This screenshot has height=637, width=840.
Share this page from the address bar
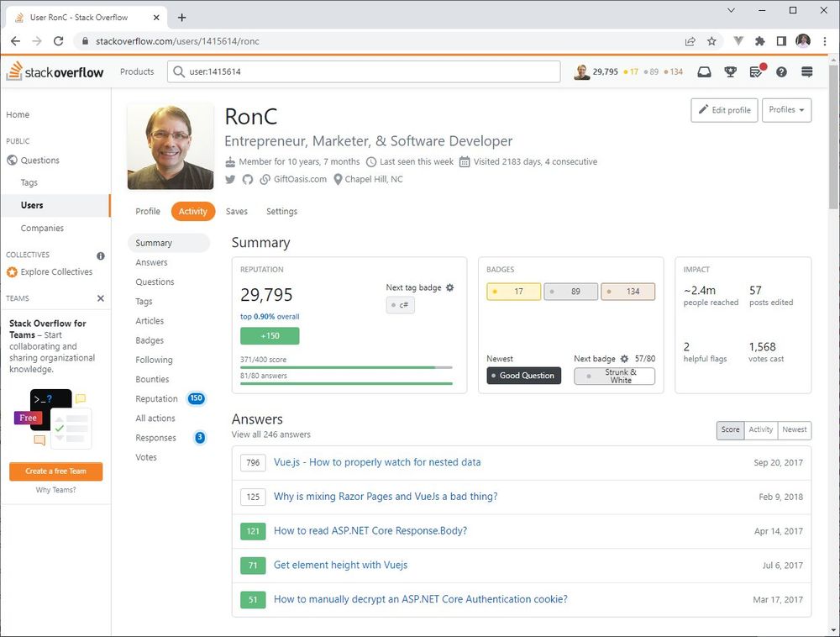click(x=690, y=41)
